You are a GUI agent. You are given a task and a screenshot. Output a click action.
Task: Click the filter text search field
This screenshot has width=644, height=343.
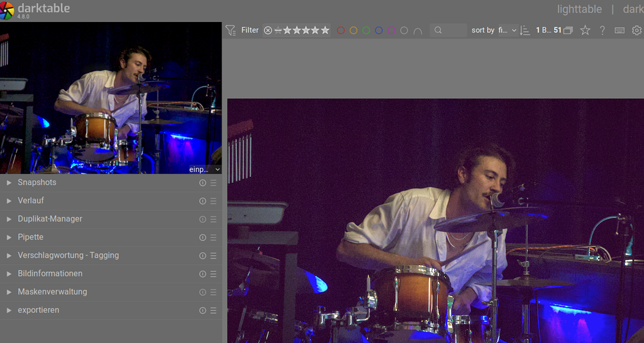coord(448,30)
